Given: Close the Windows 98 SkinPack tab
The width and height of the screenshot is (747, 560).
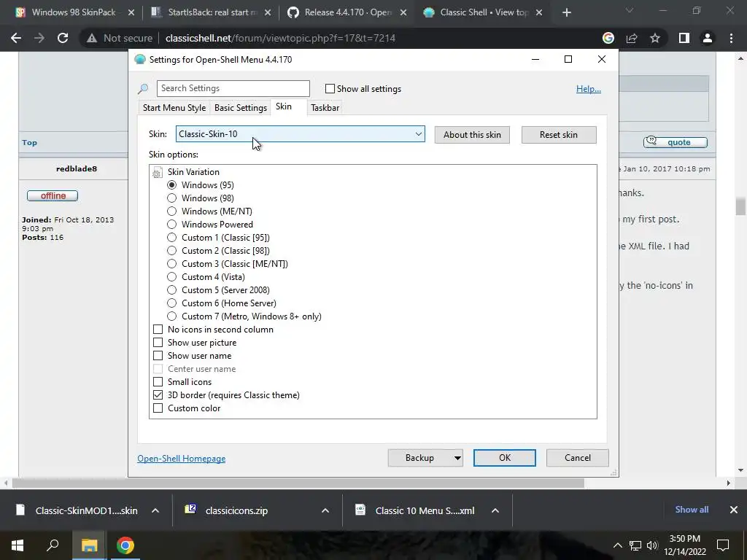Looking at the screenshot, I should (131, 12).
